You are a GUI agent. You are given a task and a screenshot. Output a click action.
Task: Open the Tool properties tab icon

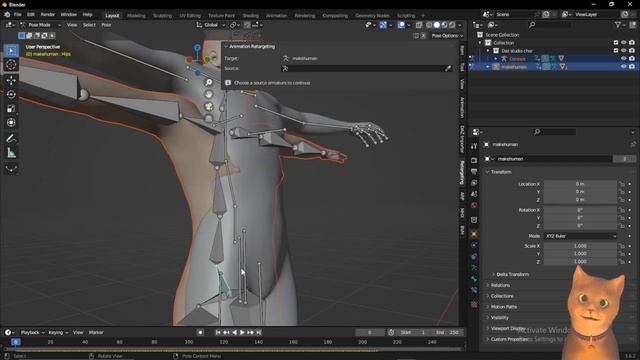474,146
